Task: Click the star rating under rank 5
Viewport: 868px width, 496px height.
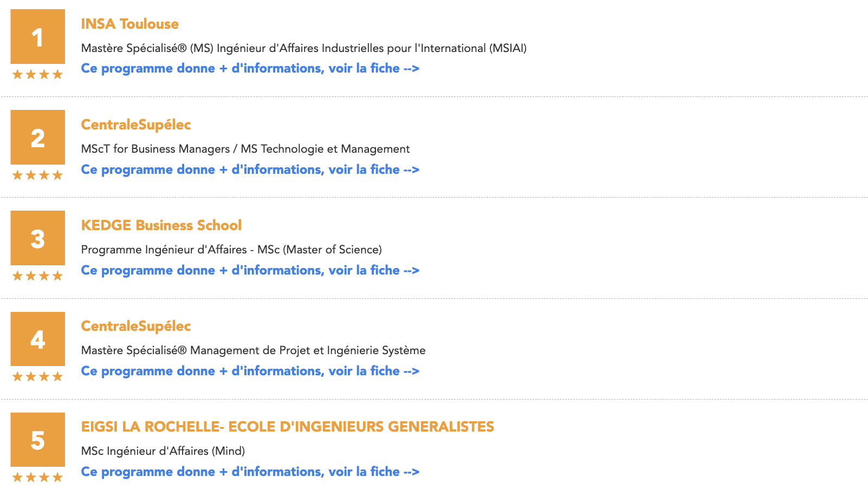Action: click(x=37, y=478)
